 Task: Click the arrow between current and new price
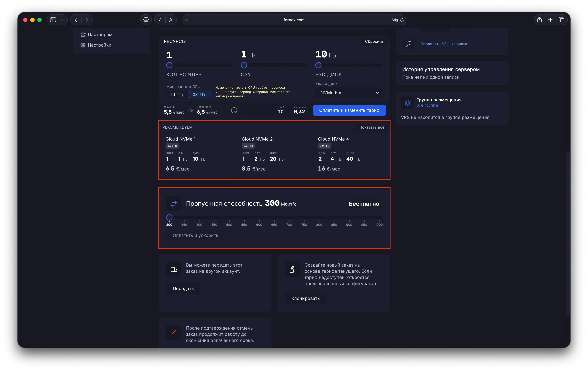(190, 111)
